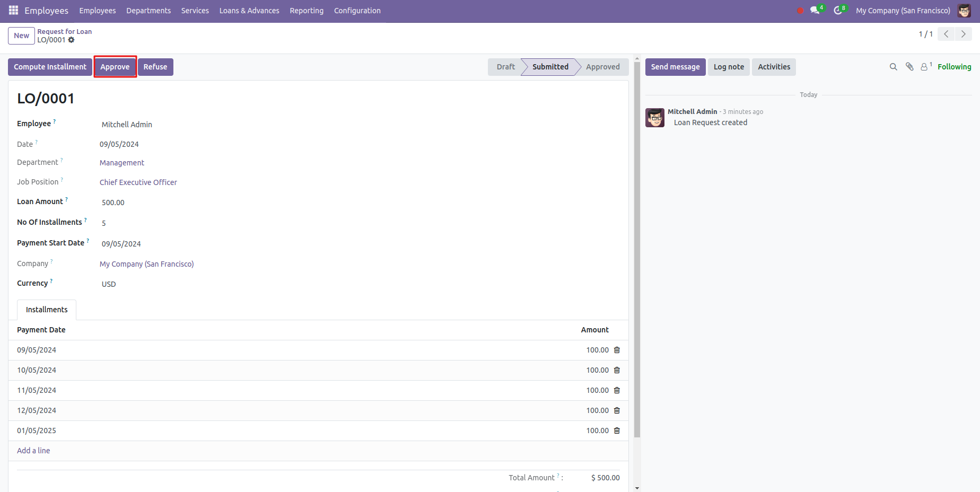Search messages with the magnifier icon
This screenshot has height=492, width=980.
pos(894,67)
